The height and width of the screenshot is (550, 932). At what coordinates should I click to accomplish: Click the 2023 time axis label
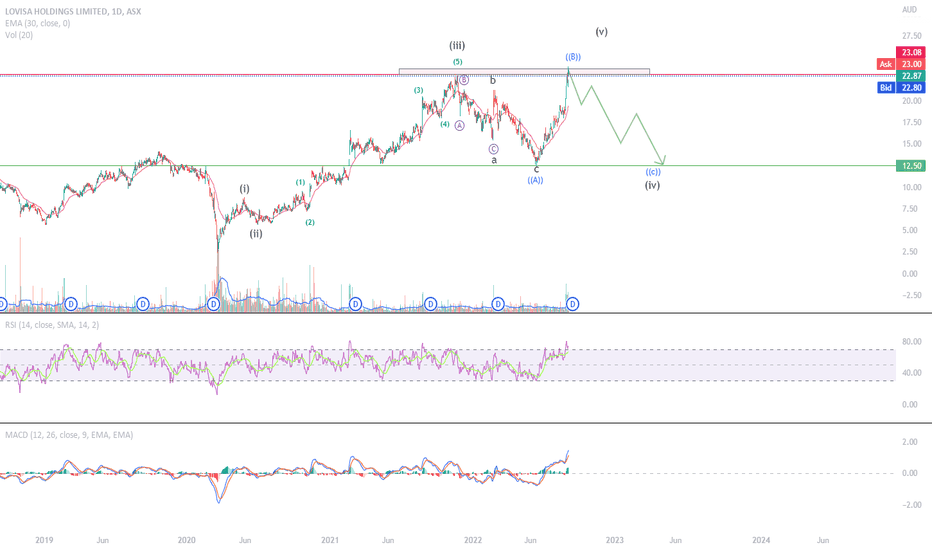(x=615, y=540)
